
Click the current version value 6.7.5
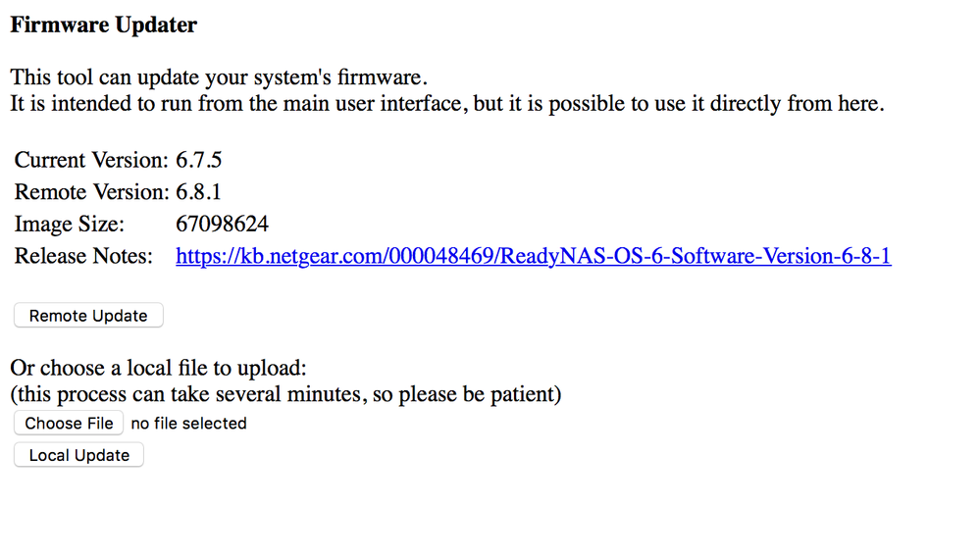[x=199, y=160]
